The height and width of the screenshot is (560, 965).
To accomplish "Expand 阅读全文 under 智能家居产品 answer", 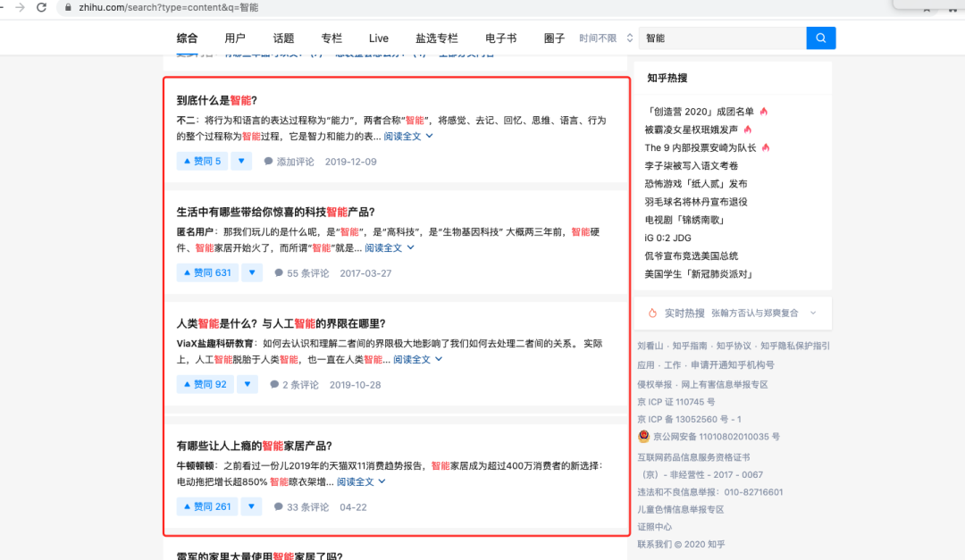I will [361, 481].
